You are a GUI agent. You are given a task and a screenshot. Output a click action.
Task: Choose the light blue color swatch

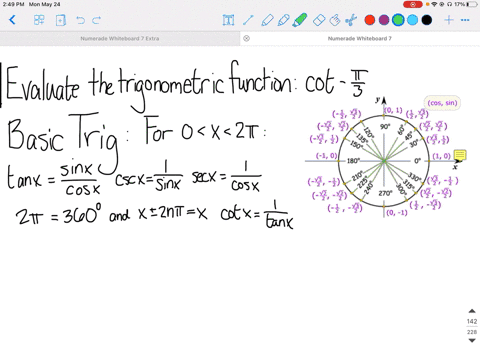412,20
